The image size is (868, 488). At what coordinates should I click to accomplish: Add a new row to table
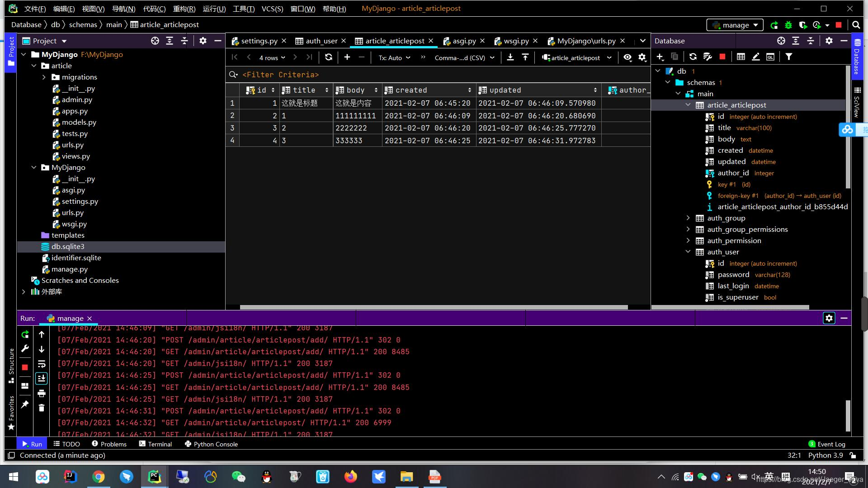tap(347, 57)
